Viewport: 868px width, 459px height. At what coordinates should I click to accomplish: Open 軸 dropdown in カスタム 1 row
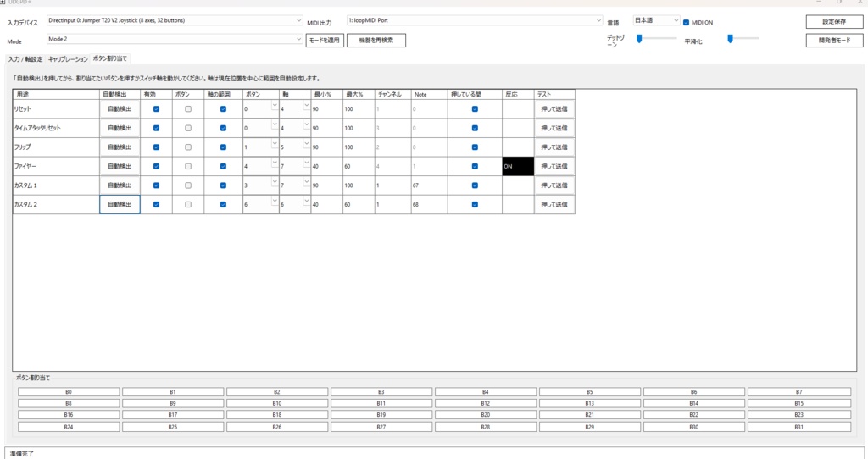tap(306, 182)
